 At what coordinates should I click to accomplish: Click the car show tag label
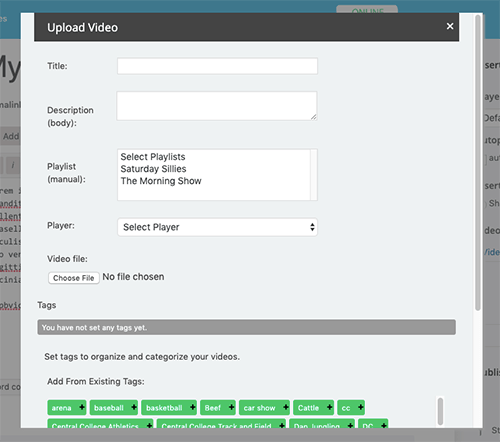(x=259, y=408)
